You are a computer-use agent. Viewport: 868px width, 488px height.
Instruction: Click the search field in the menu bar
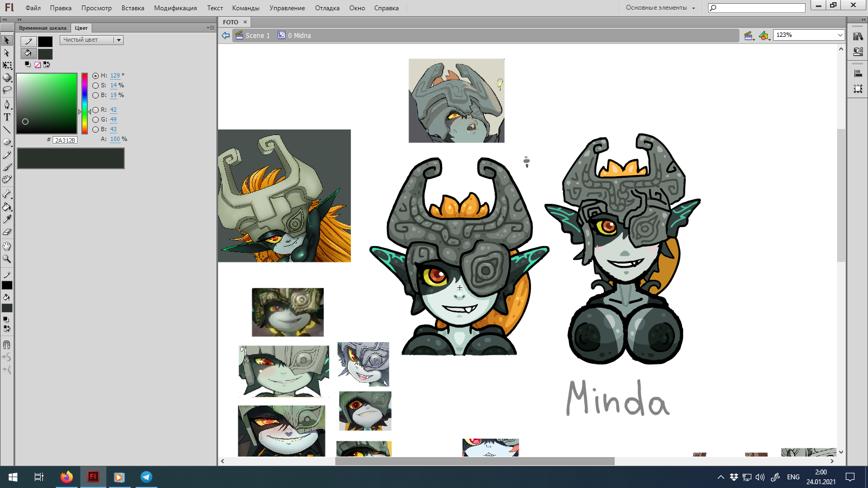pos(757,8)
